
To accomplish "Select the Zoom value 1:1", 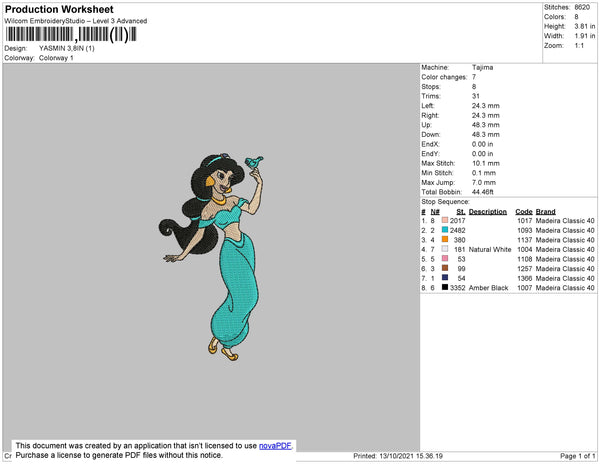I will tap(579, 46).
